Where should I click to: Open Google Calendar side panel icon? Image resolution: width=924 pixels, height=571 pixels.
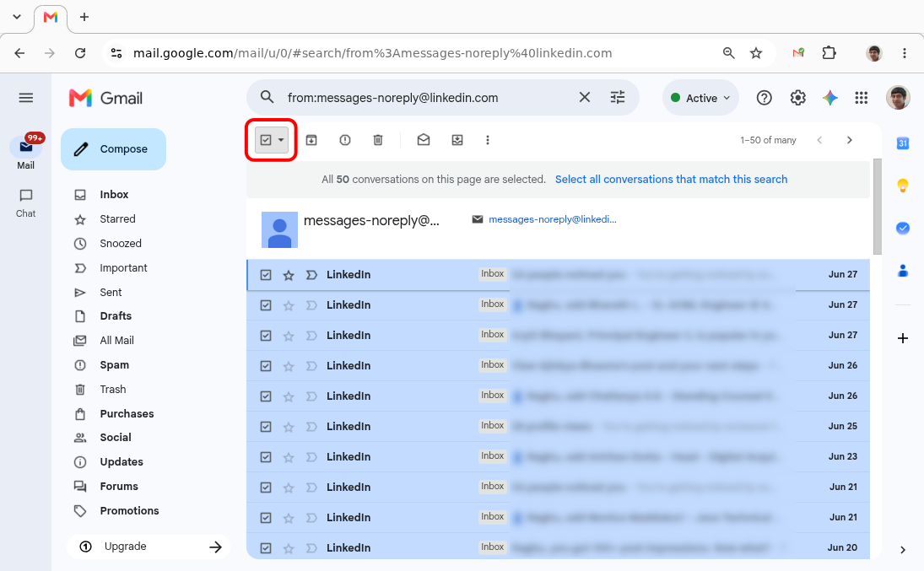[902, 143]
